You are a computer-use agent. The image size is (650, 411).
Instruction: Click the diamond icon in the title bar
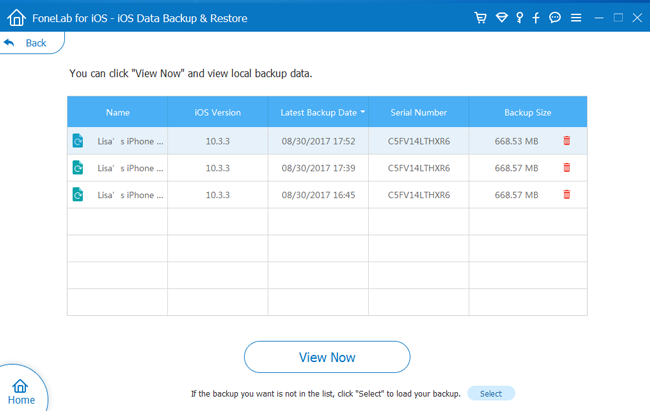[x=502, y=17]
